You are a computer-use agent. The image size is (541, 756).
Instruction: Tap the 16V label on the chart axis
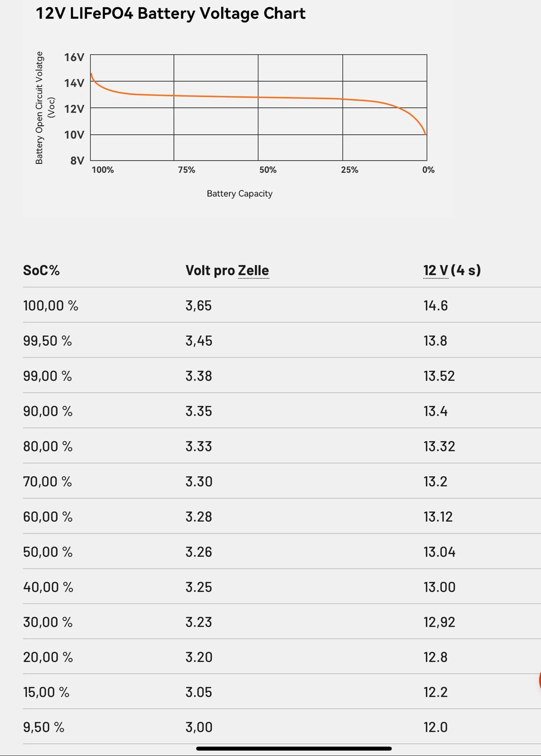click(74, 58)
